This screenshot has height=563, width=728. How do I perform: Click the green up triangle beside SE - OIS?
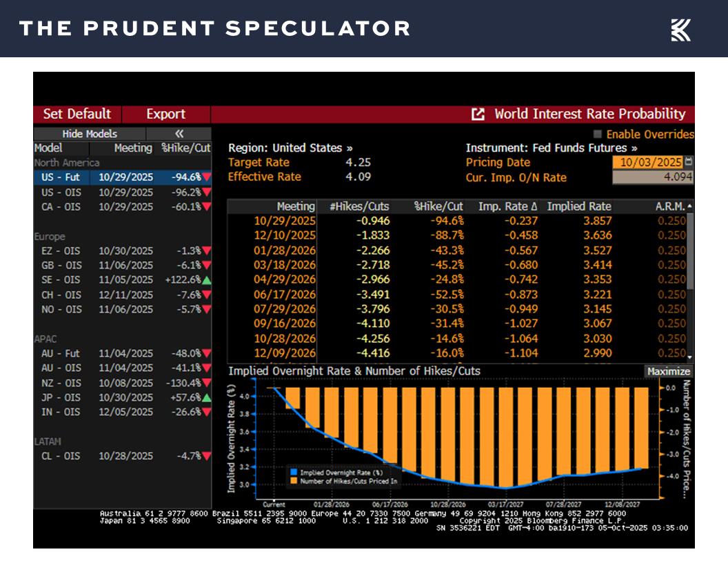[x=205, y=280]
